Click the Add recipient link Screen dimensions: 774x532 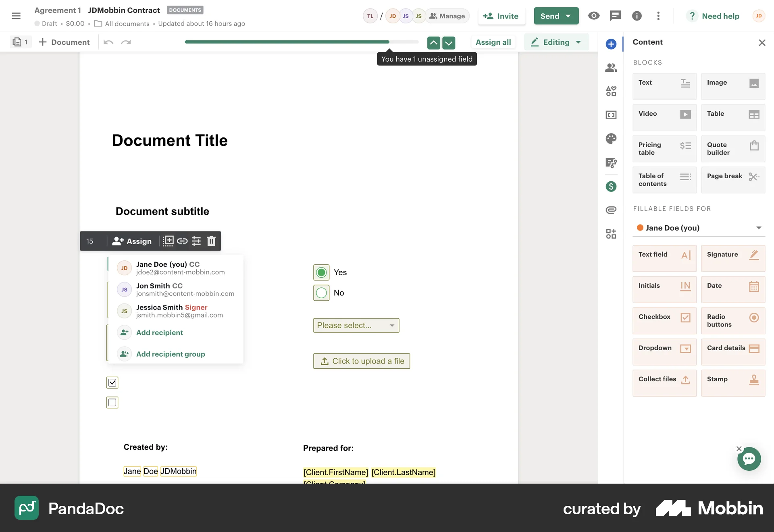tap(159, 332)
